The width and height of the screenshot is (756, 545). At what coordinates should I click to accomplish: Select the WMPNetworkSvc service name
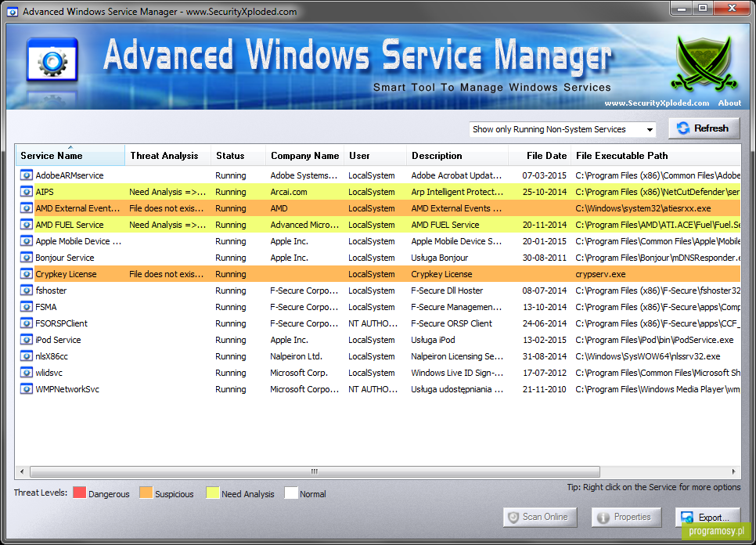[67, 389]
